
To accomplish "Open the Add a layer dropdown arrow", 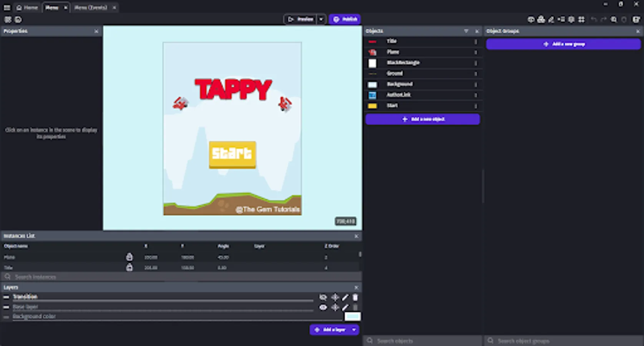I will [x=354, y=329].
